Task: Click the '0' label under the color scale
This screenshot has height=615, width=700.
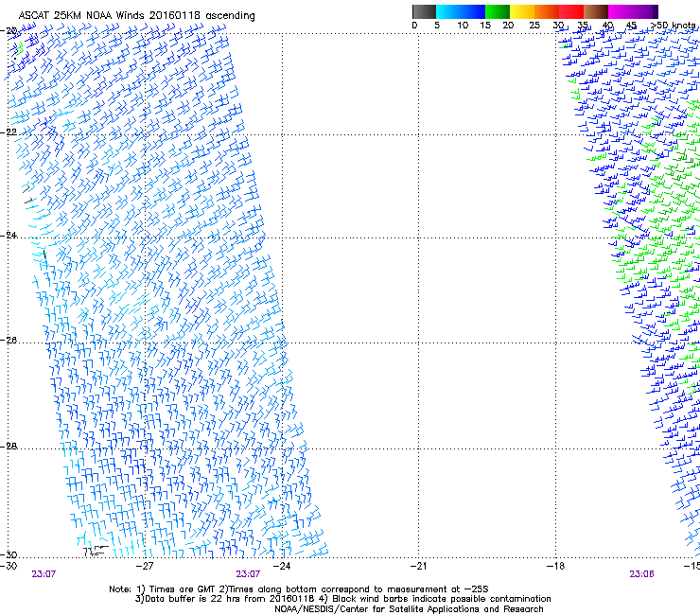Action: click(414, 26)
